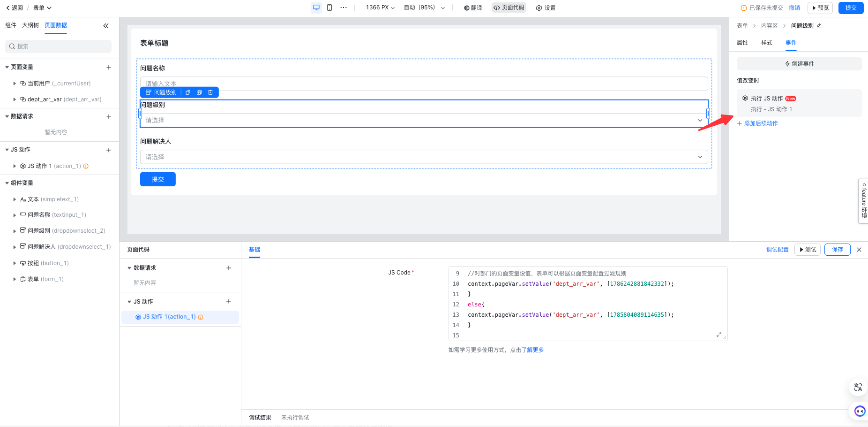Select JS 动作 1(action_1) in page code list
868x427 pixels.
[x=180, y=317]
